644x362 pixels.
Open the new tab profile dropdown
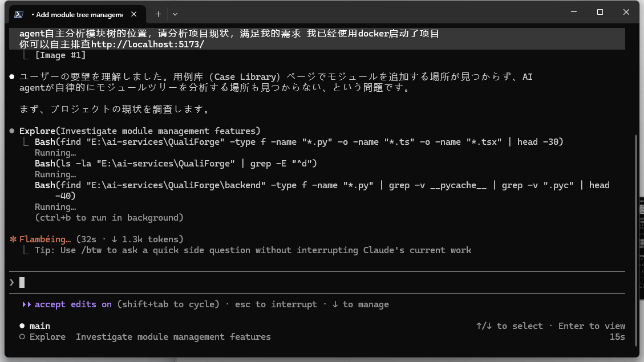pyautogui.click(x=175, y=14)
